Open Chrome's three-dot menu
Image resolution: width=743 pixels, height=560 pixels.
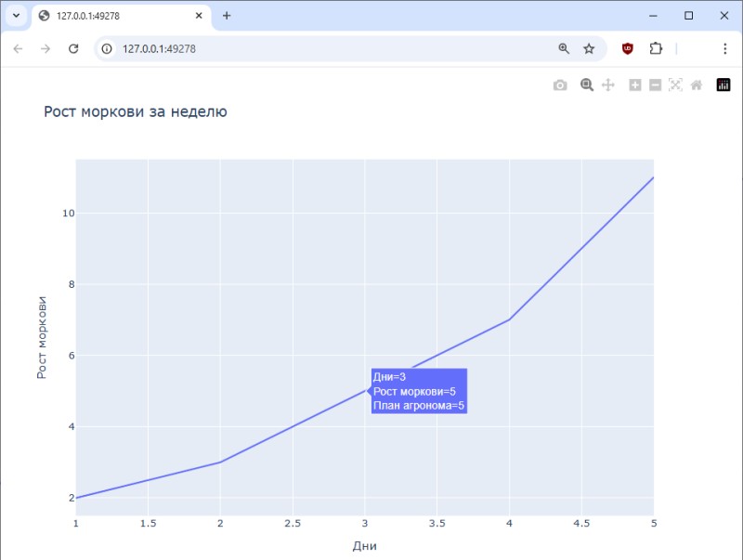tap(724, 48)
